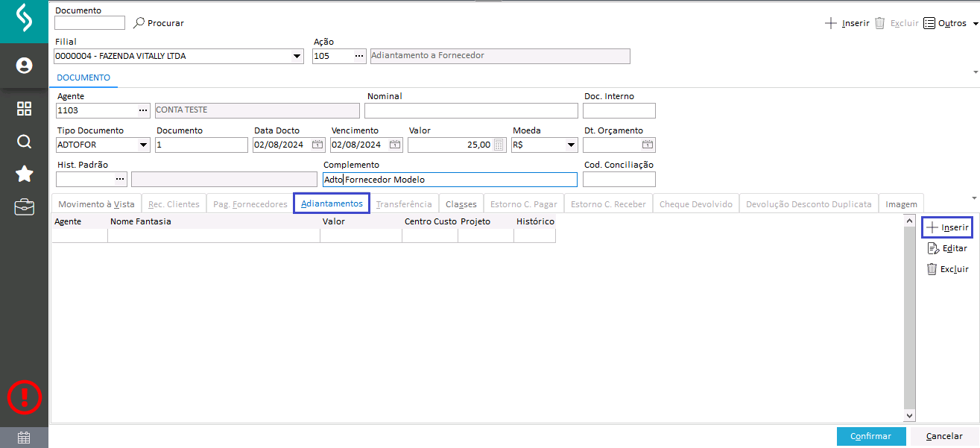Click the Nome Fantasia column header
The image size is (980, 448).
[x=214, y=221]
